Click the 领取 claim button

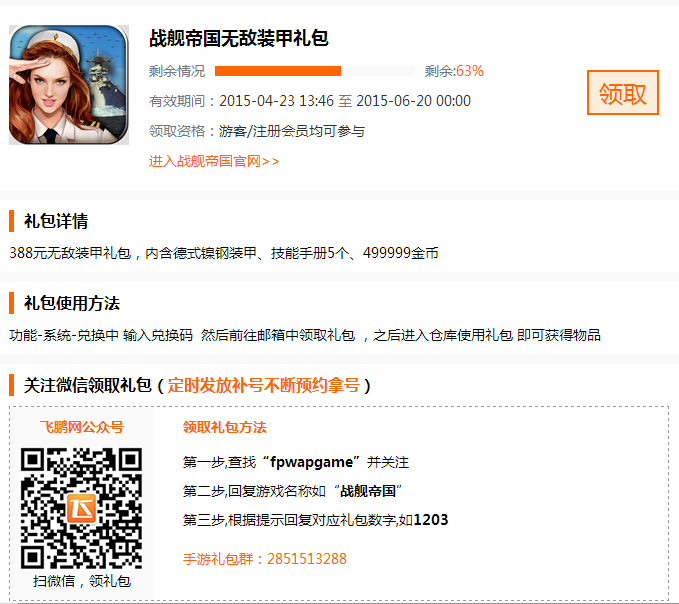(622, 93)
